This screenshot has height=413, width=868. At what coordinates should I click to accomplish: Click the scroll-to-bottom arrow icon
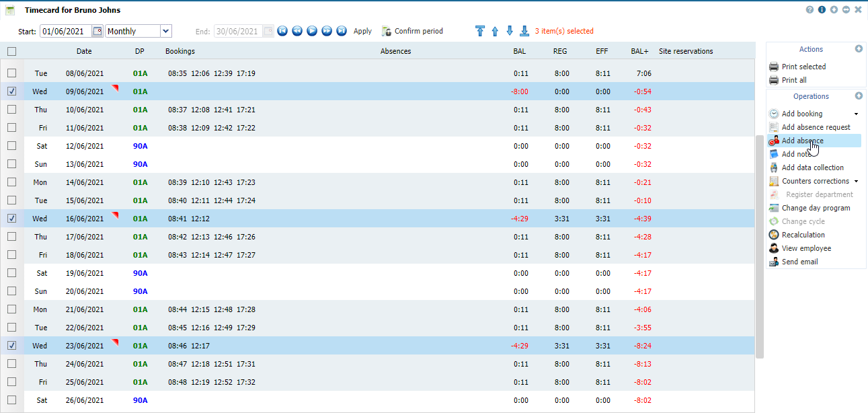click(524, 31)
